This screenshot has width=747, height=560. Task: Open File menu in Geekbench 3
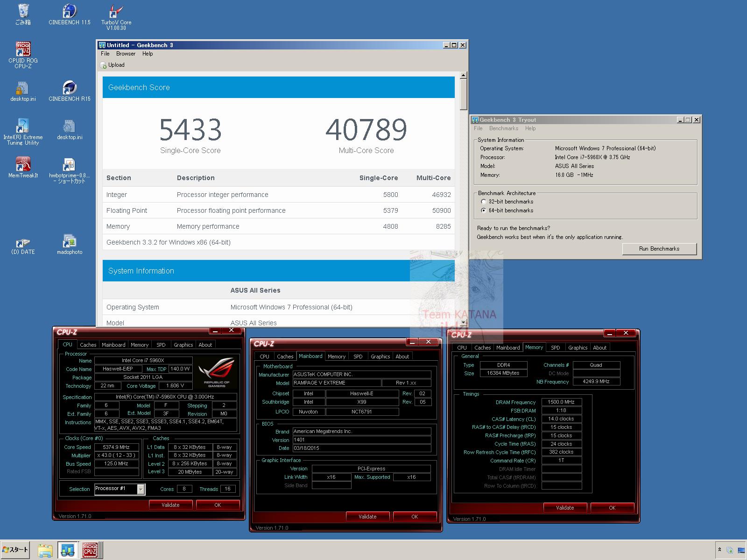tap(105, 54)
